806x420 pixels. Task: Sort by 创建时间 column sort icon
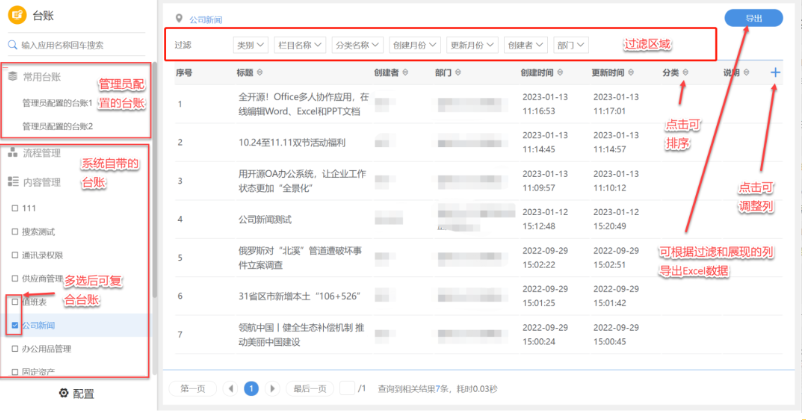[x=560, y=72]
